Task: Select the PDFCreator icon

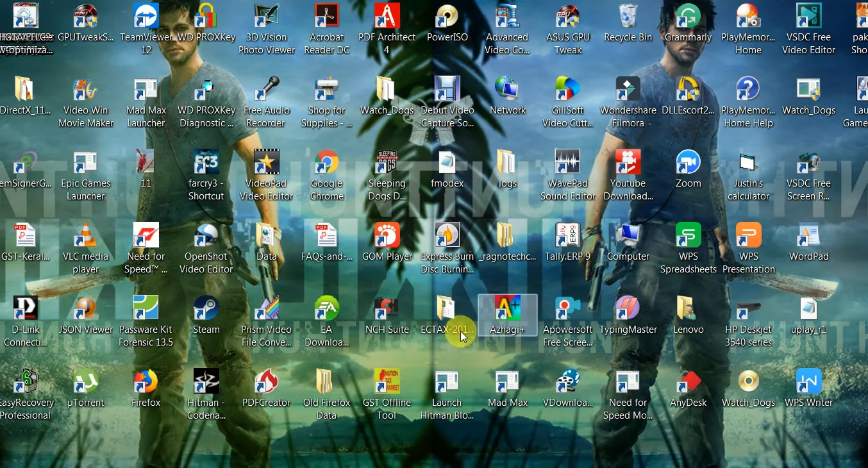Action: [x=267, y=381]
